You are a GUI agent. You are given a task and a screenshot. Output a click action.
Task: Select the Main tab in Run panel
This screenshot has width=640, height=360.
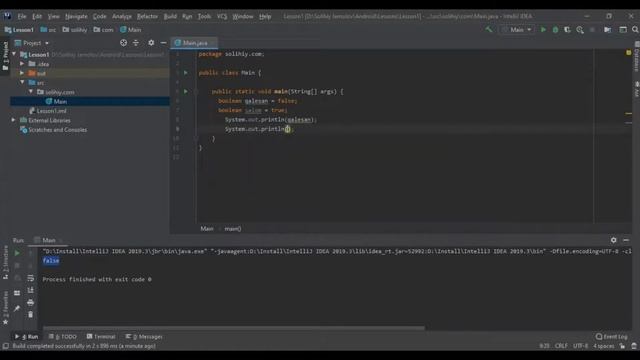[48, 240]
